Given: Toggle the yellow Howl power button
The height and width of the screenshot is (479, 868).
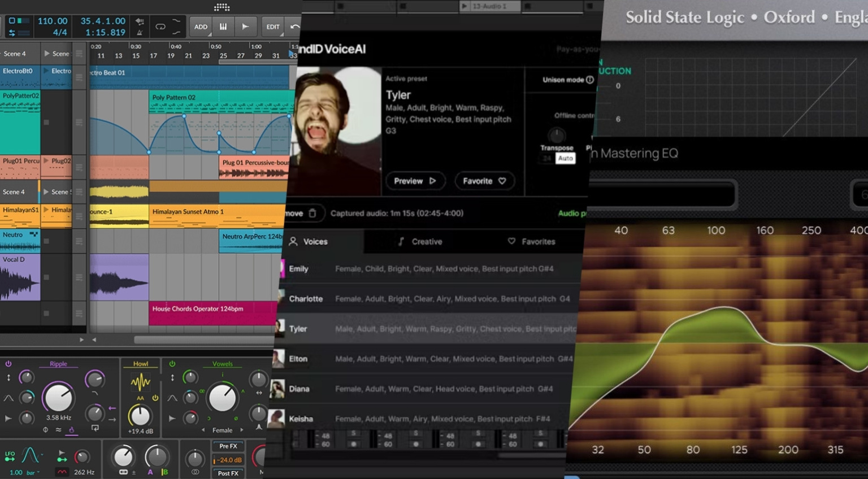Looking at the screenshot, I should (x=155, y=398).
